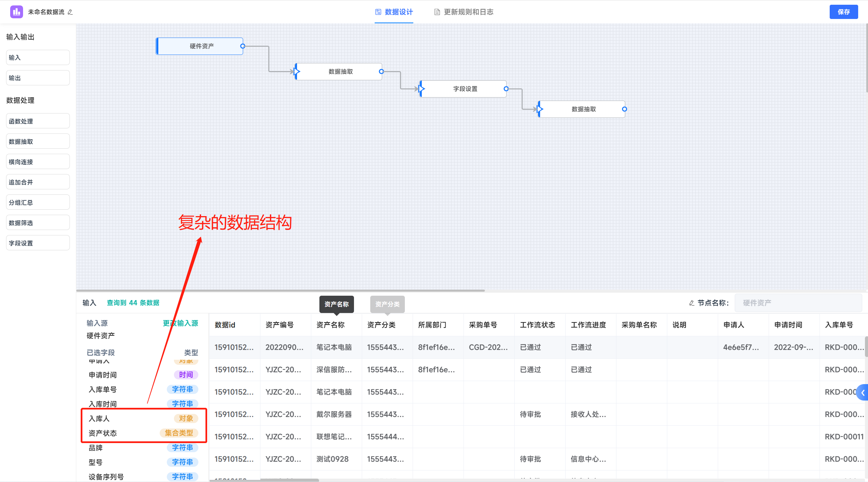Click the 所属部门 column header
The image size is (868, 482).
(x=438, y=325)
